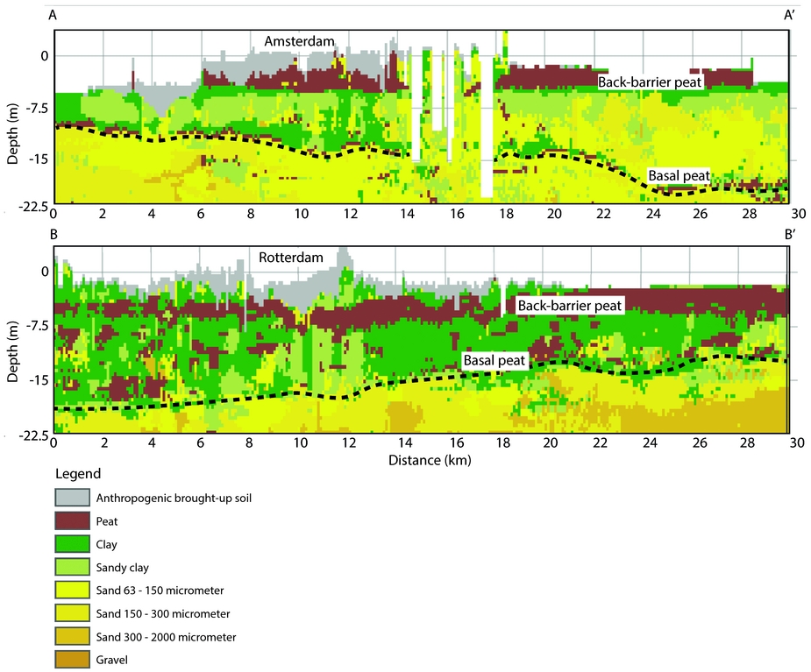Click Basal peat label in Rotterdam section
The height and width of the screenshot is (672, 811).
point(494,360)
